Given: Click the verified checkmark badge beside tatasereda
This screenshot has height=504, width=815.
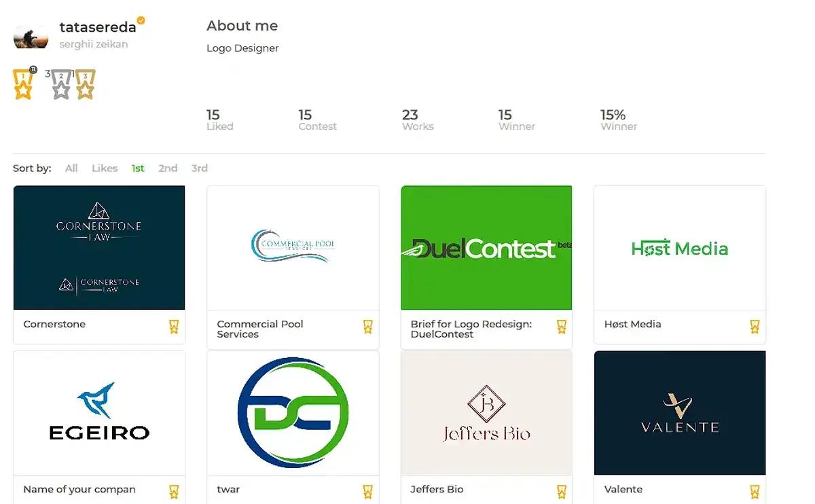Looking at the screenshot, I should [141, 22].
